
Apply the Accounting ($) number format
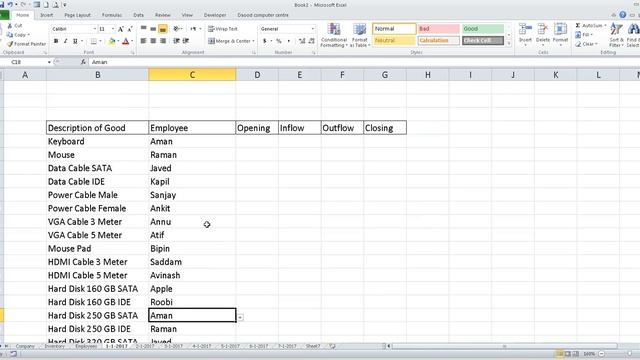[x=264, y=41]
